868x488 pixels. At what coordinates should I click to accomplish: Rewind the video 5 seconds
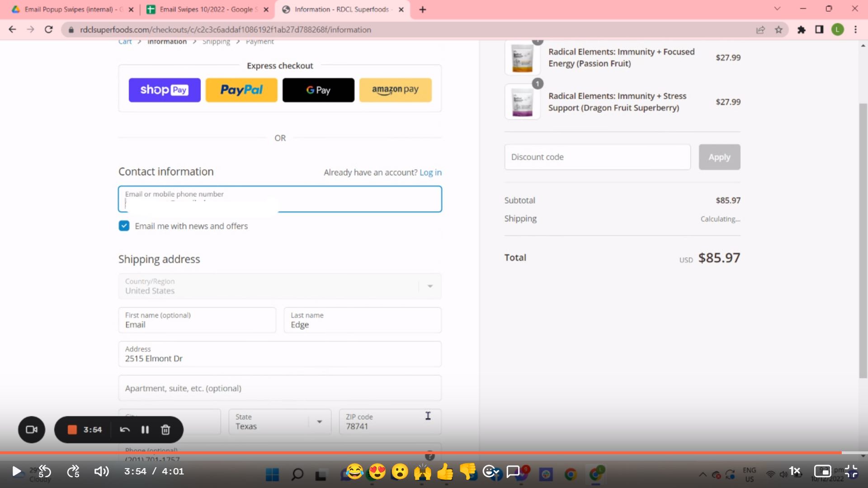[x=44, y=471]
